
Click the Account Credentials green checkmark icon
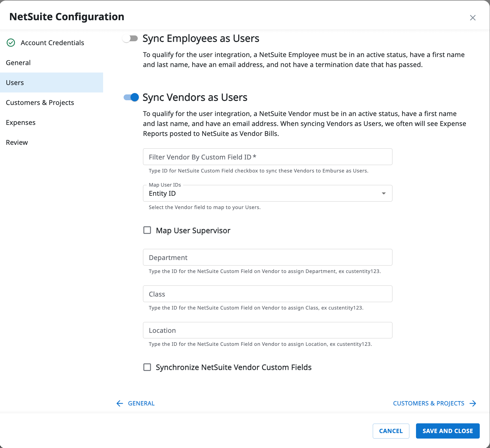pos(11,43)
